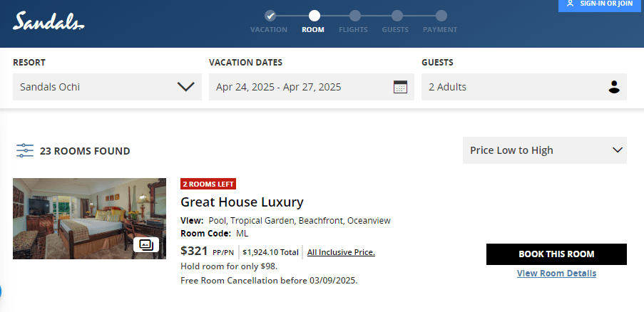
Task: Click the blue circle at left edge
Action: [x=1, y=291]
